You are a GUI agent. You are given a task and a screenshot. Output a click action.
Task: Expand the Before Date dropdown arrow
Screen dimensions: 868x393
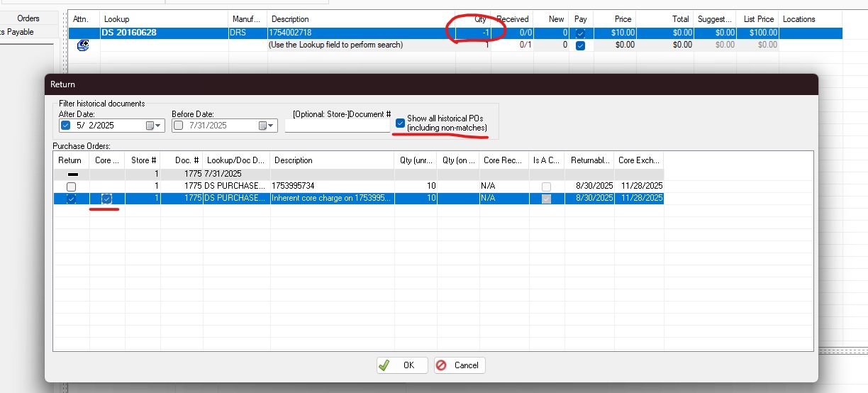(x=272, y=126)
